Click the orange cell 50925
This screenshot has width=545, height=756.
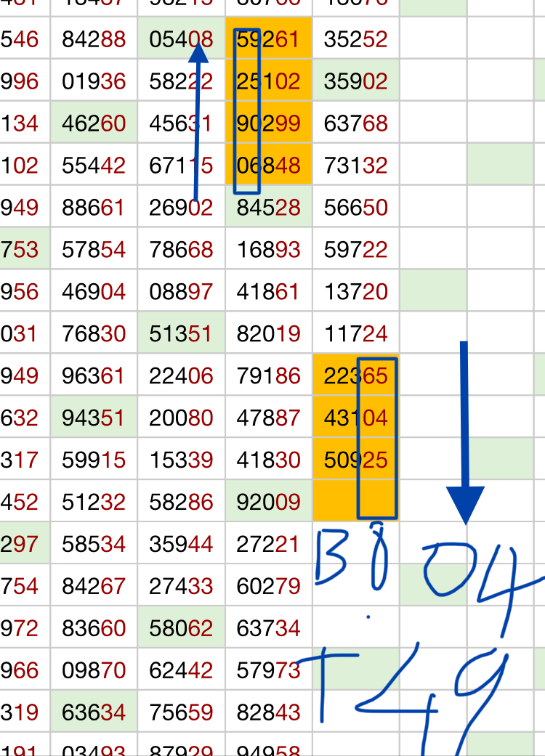click(356, 458)
